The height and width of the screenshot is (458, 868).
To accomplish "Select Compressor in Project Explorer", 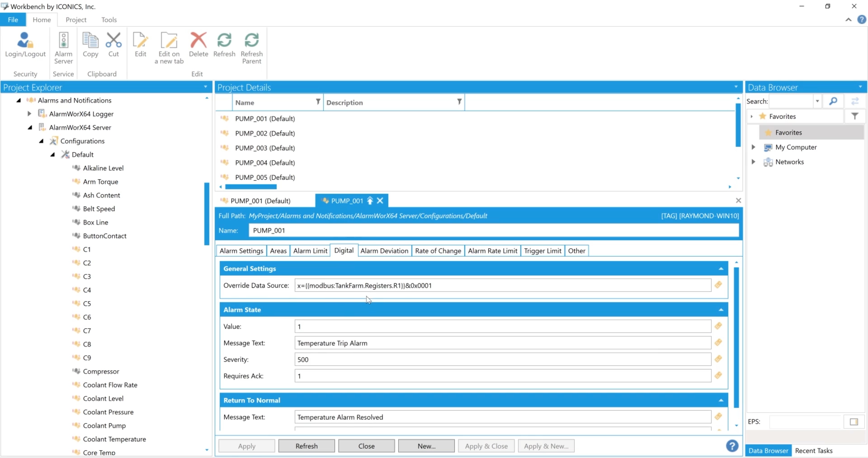I will coord(101,372).
